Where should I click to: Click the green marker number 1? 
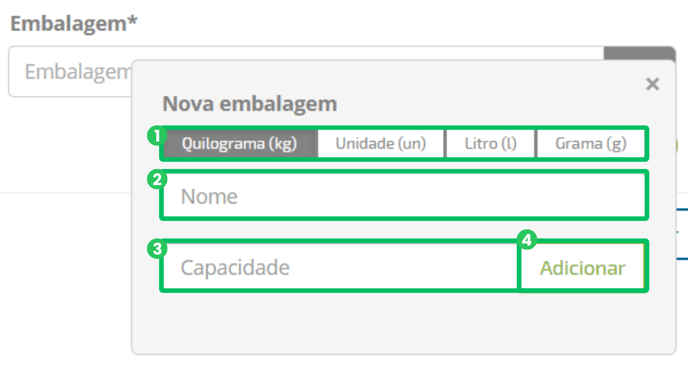157,136
